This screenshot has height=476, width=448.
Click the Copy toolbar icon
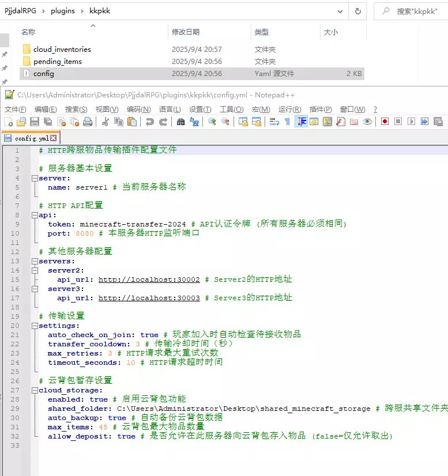(119, 122)
